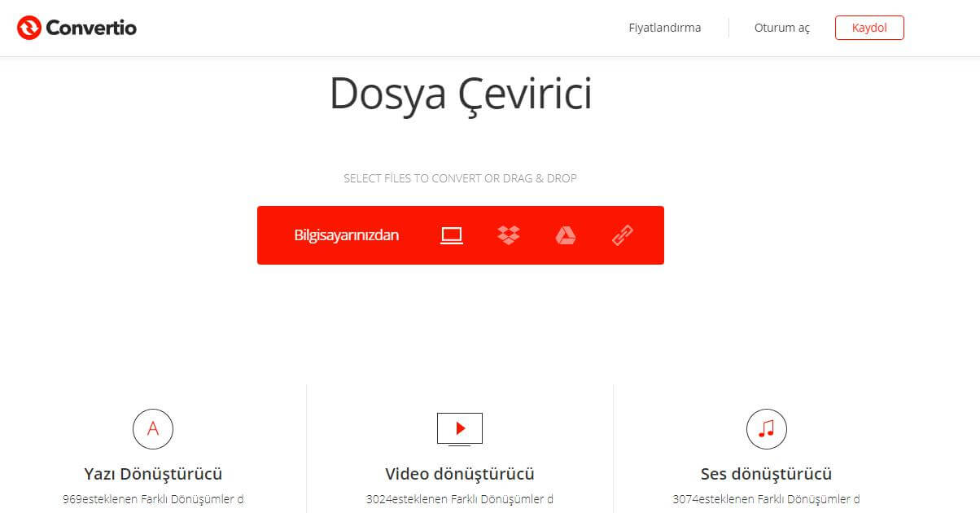Open the Video dönüştürücü heading link

click(x=460, y=474)
